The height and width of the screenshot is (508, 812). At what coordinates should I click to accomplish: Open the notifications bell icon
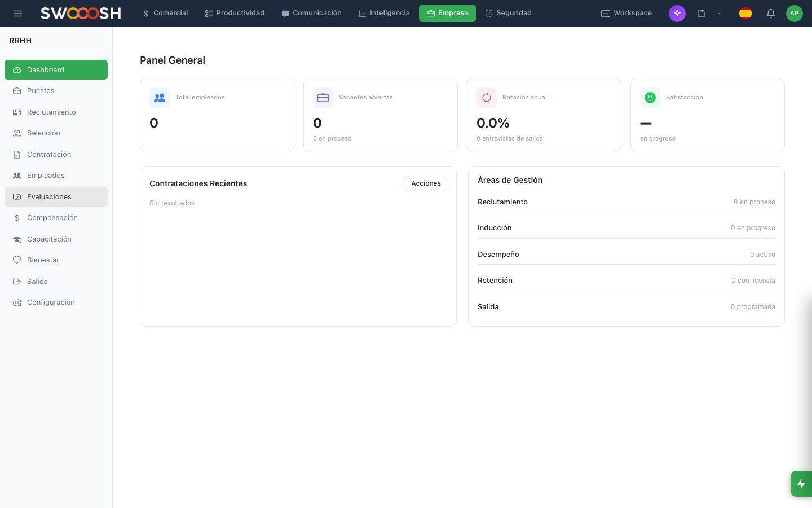[770, 13]
